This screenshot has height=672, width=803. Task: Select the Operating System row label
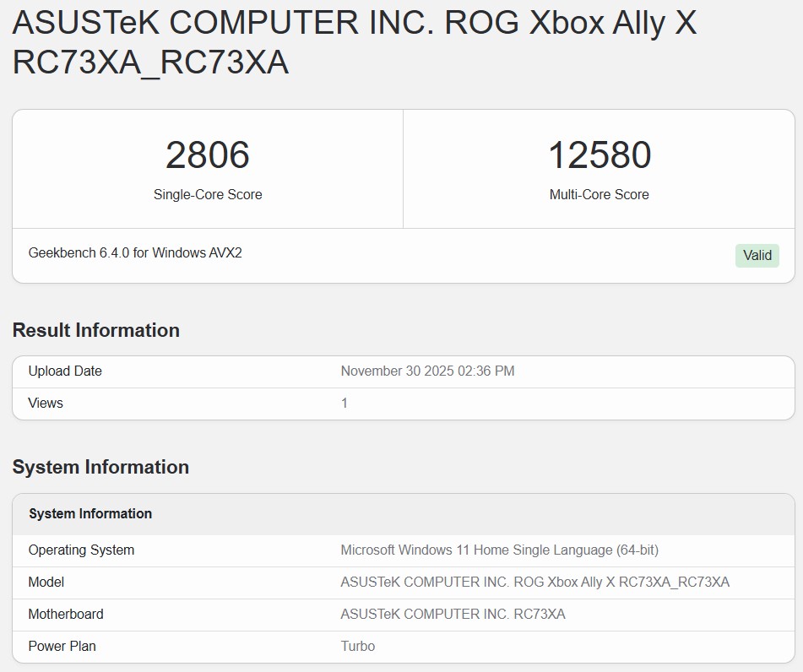click(x=81, y=550)
